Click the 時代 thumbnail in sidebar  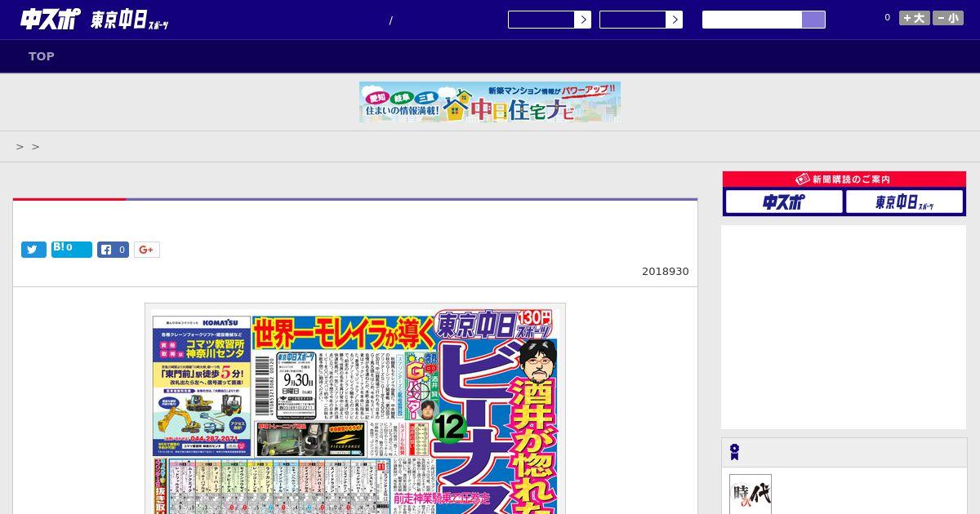751,494
